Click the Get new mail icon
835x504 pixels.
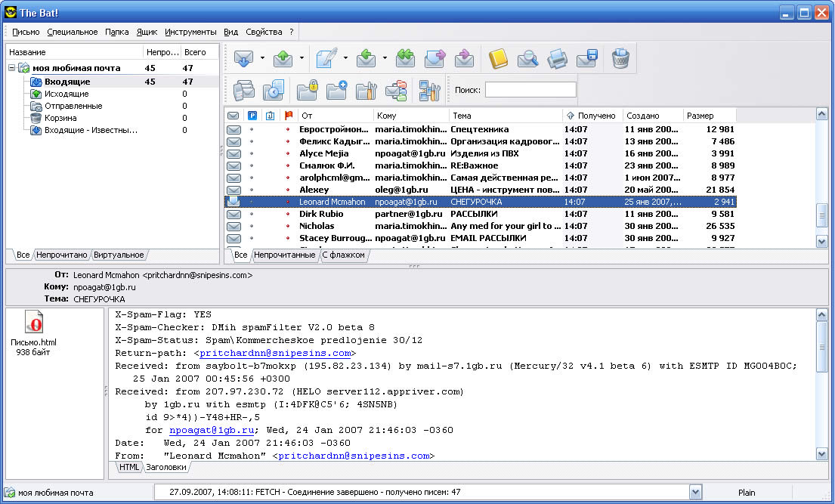click(x=243, y=58)
